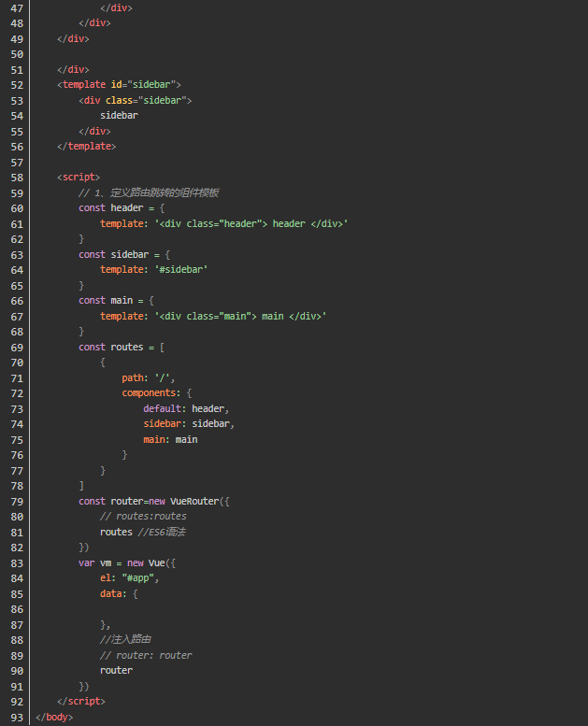Click the commented-out routes:routes line

[x=143, y=516]
